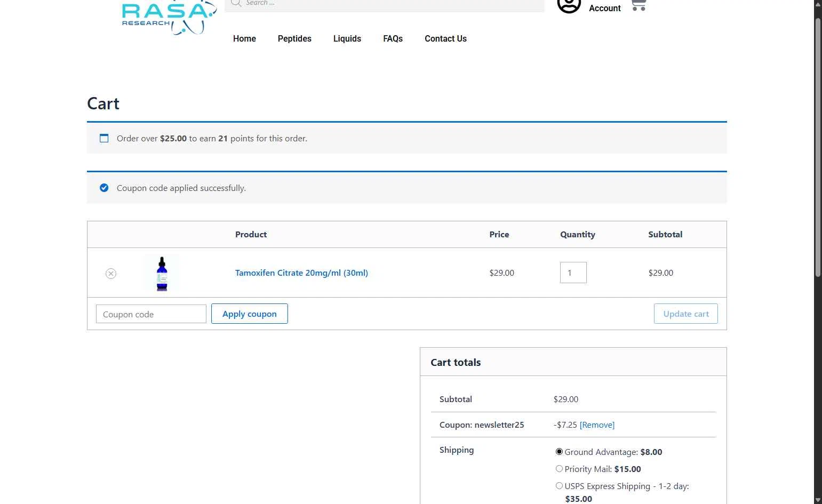Image resolution: width=822 pixels, height=504 pixels.
Task: Click the page vertical scrollbar
Action: tap(818, 147)
